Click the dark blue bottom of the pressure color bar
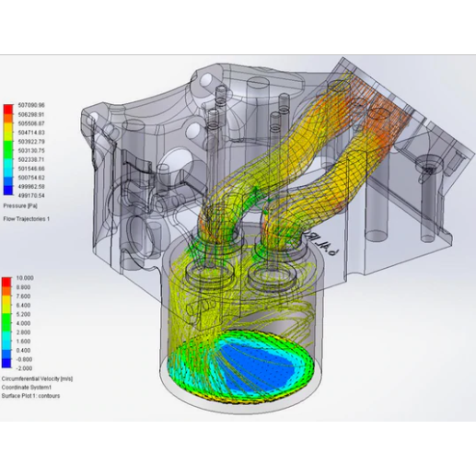The image size is (476, 476). [8, 191]
